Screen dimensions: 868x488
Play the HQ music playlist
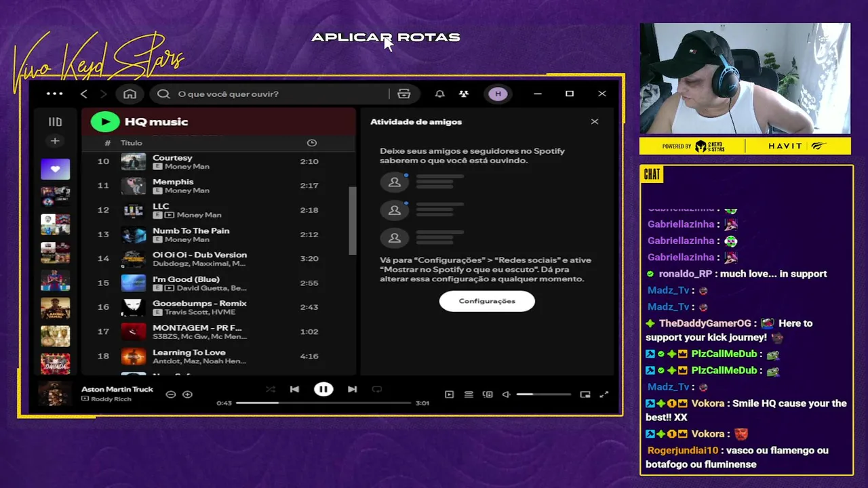pyautogui.click(x=105, y=121)
